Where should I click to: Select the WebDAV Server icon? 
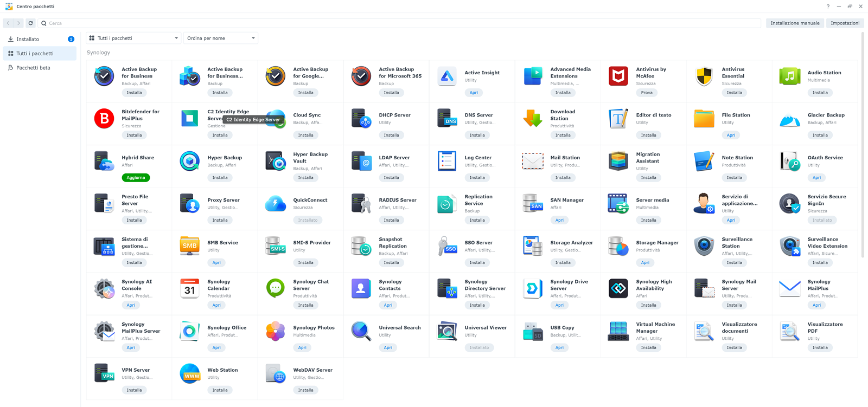tap(276, 373)
